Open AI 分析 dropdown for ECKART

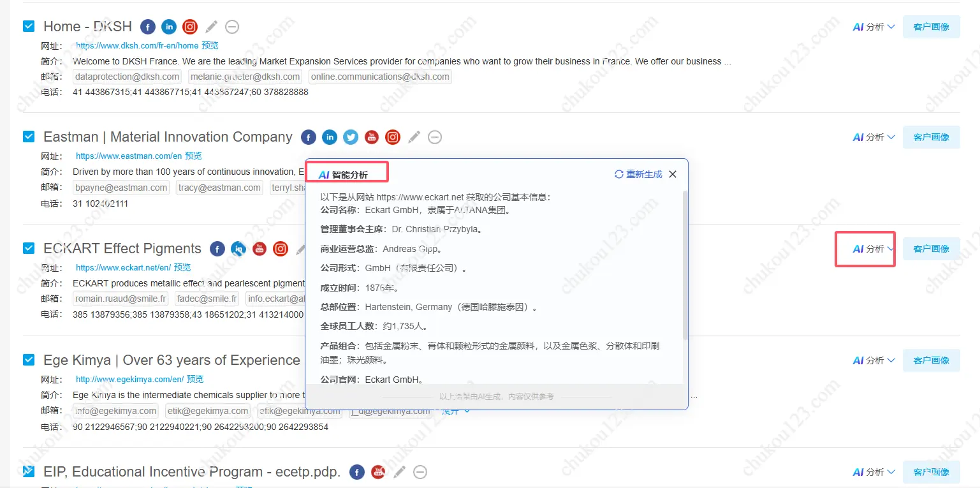pos(874,249)
